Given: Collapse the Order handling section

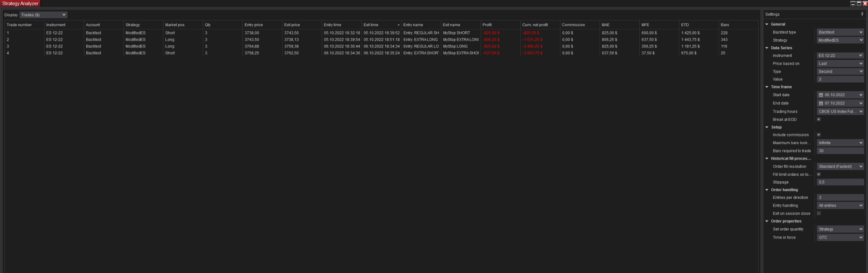Looking at the screenshot, I should point(767,190).
